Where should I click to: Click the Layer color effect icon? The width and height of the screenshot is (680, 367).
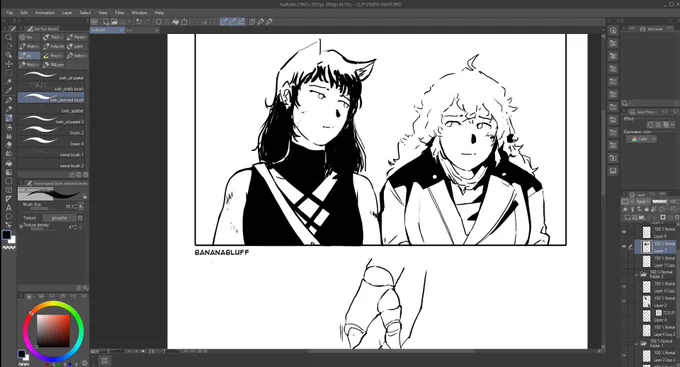pos(666,125)
